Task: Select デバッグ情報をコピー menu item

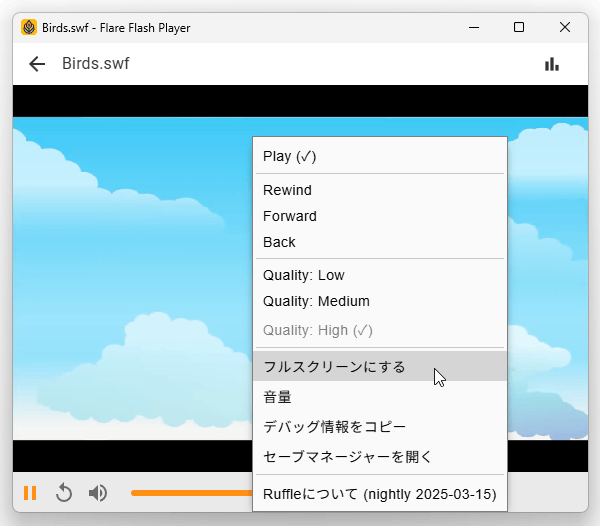Action: [x=380, y=427]
